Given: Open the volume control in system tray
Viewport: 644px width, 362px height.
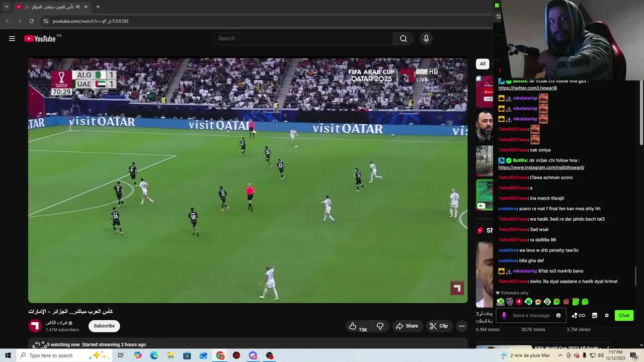Looking at the screenshot, I should (x=600, y=355).
